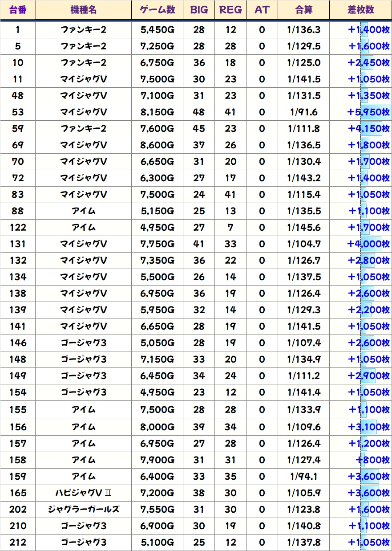The height and width of the screenshot is (551, 392).
Task: Click the +800枚 difference value
Action: click(372, 460)
